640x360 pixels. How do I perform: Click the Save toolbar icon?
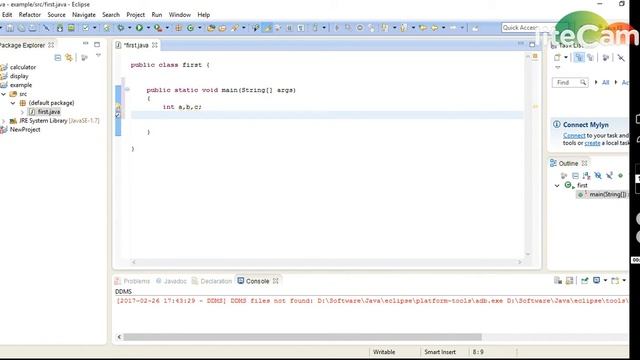[x=10, y=28]
